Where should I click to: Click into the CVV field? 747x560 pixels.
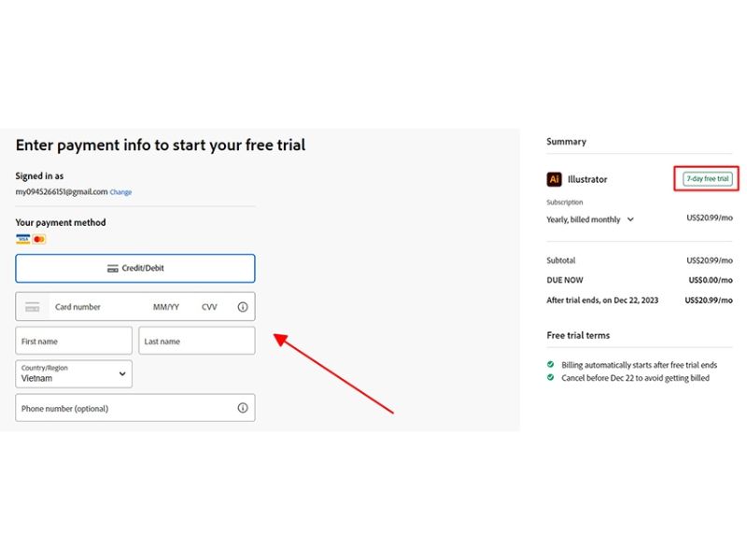pyautogui.click(x=209, y=307)
